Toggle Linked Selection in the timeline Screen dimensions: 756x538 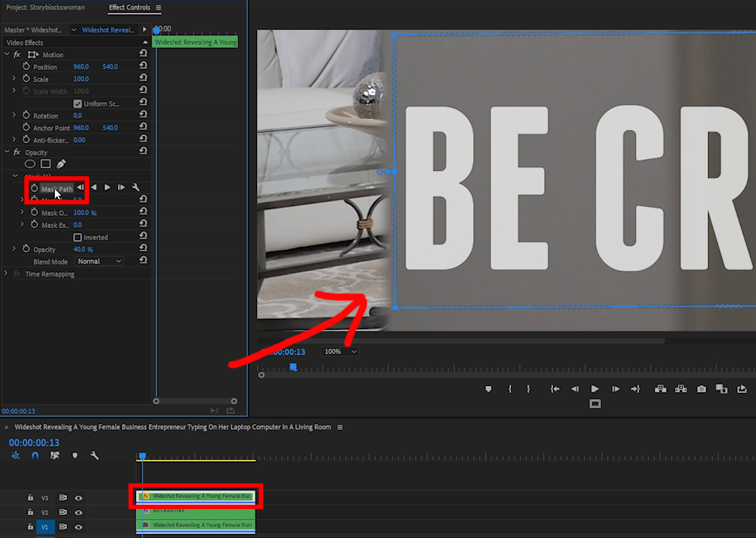[55, 455]
